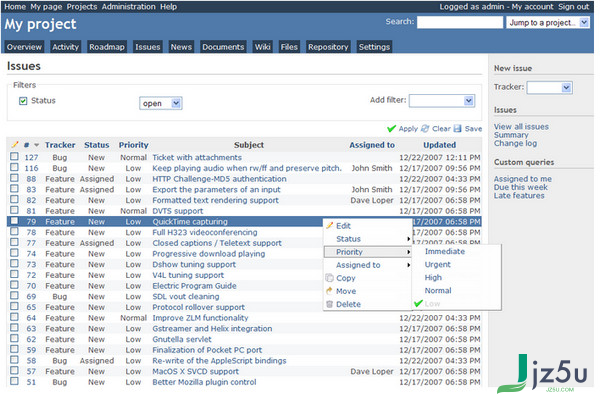Expand the Priority submenu arrow
Screen dimensions: 600x394
409,252
